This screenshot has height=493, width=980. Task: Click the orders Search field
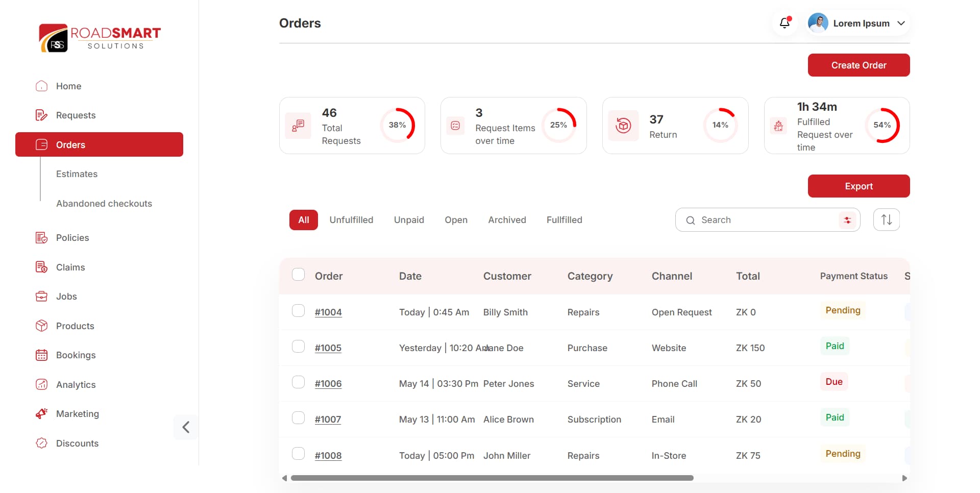(768, 220)
